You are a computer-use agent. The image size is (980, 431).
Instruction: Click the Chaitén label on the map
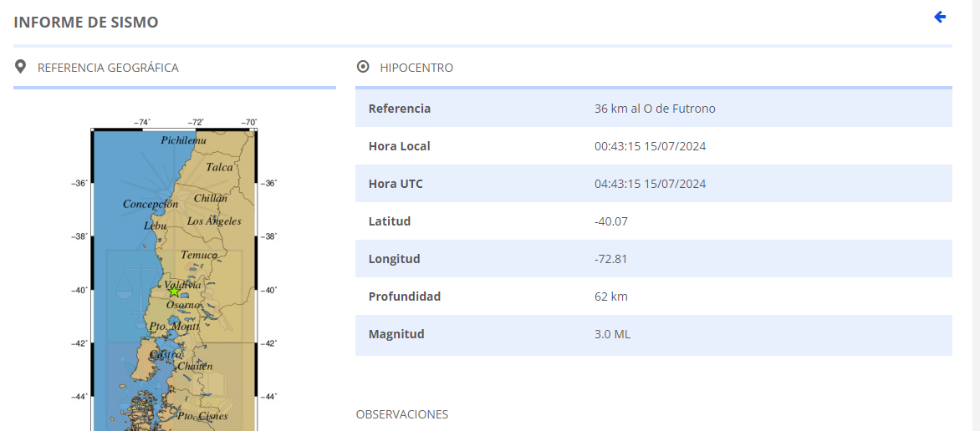[x=195, y=366]
